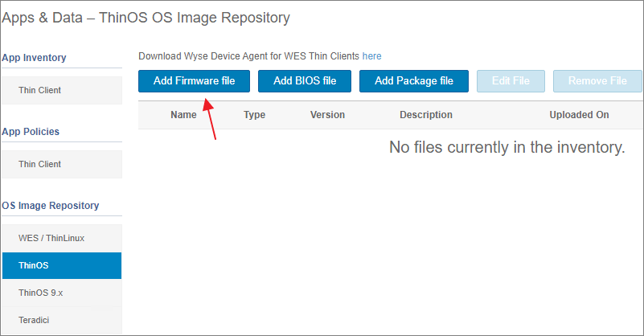Open WES / ThinLinux repository
Image resolution: width=644 pixels, height=336 pixels.
51,238
